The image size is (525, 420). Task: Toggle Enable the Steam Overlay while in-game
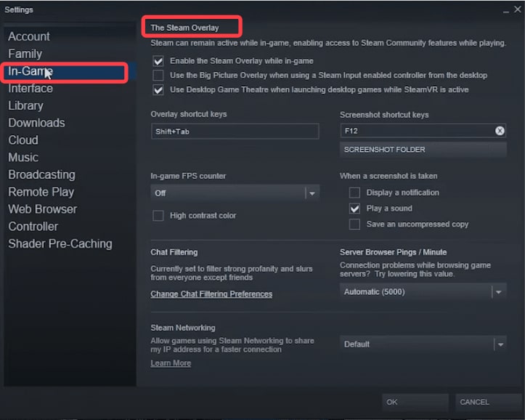[x=158, y=61]
